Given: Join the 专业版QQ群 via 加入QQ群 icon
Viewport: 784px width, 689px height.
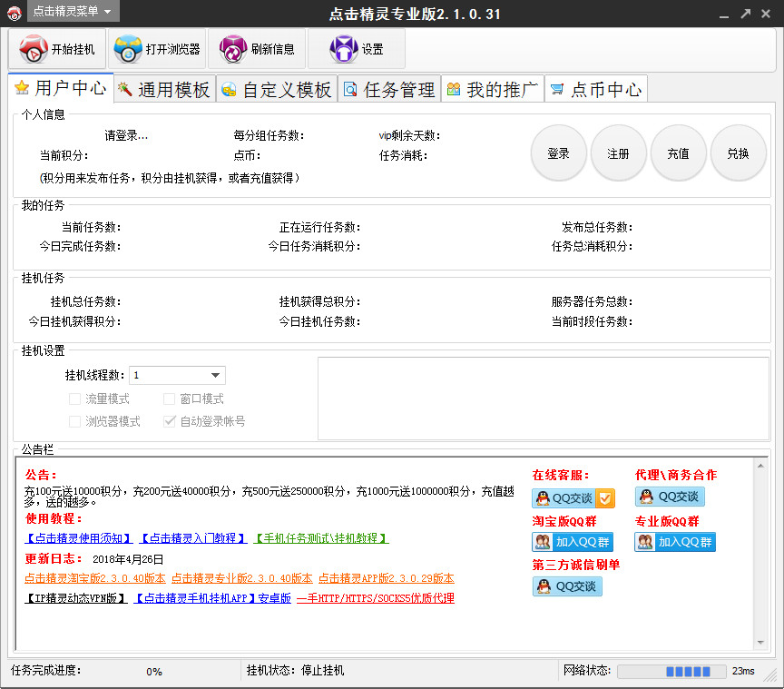Looking at the screenshot, I should point(674,542).
